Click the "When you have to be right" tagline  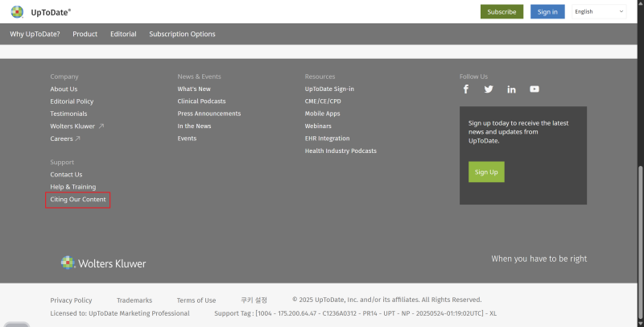(x=539, y=259)
